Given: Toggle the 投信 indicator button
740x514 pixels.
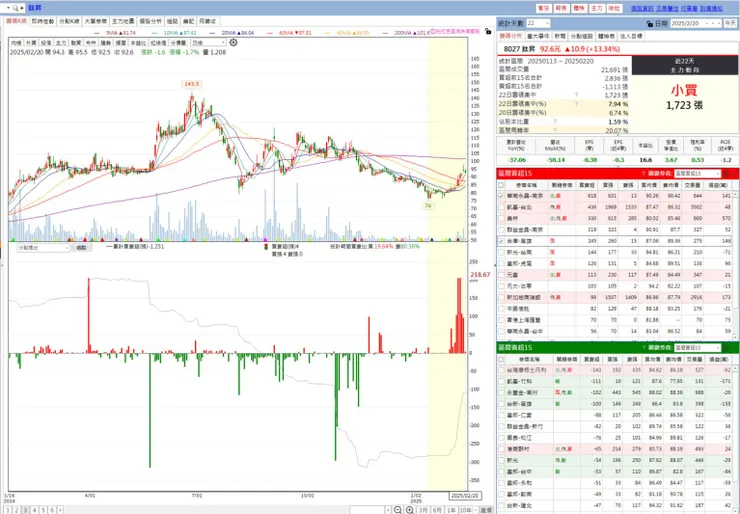Looking at the screenshot, I should (x=46, y=42).
